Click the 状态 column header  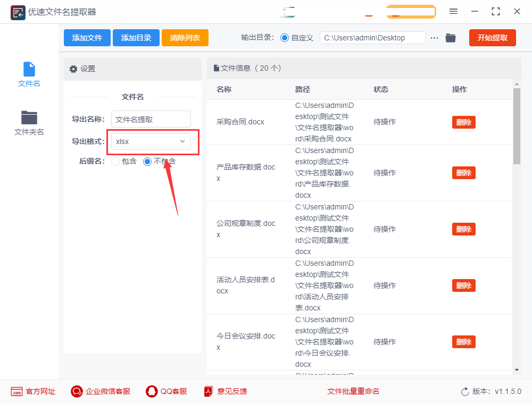click(381, 89)
